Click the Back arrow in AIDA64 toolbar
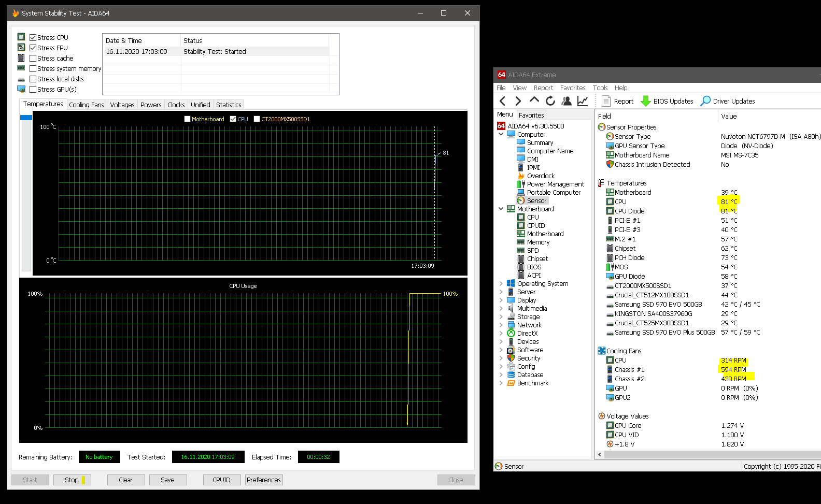 click(x=502, y=101)
